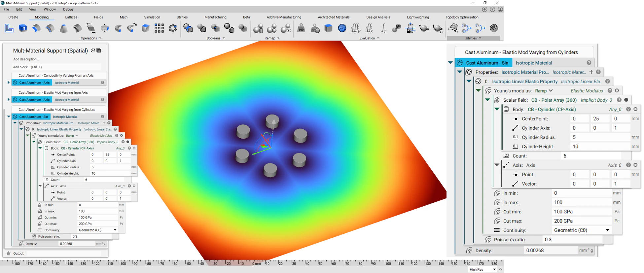The height and width of the screenshot is (273, 644).
Task: Open the Window menu
Action: (x=50, y=9)
